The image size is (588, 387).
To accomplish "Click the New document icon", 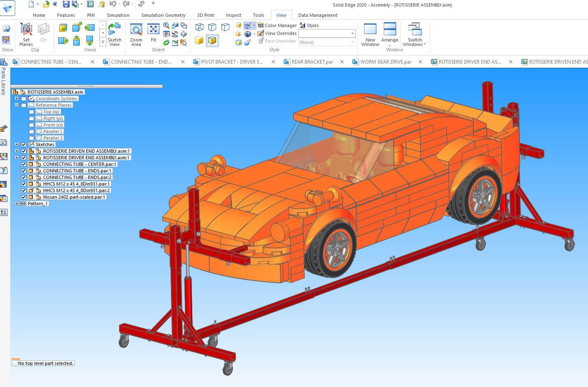I will [31, 4].
